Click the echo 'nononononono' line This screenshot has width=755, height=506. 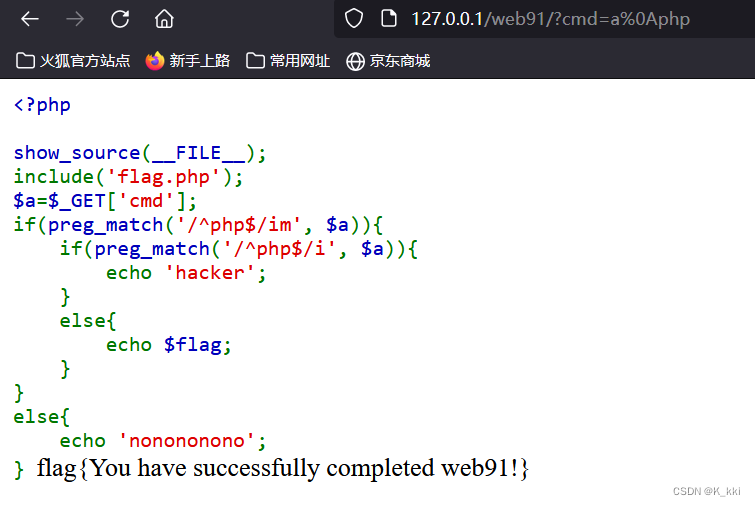point(163,441)
